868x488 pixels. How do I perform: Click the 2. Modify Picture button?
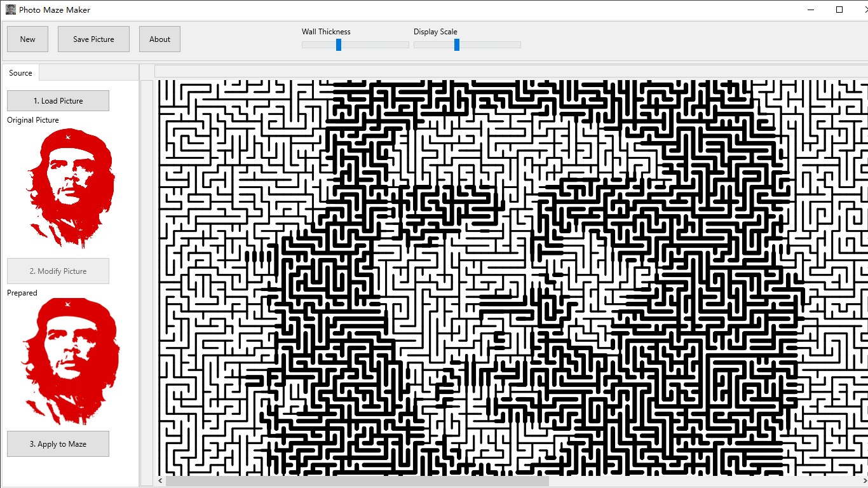[57, 271]
